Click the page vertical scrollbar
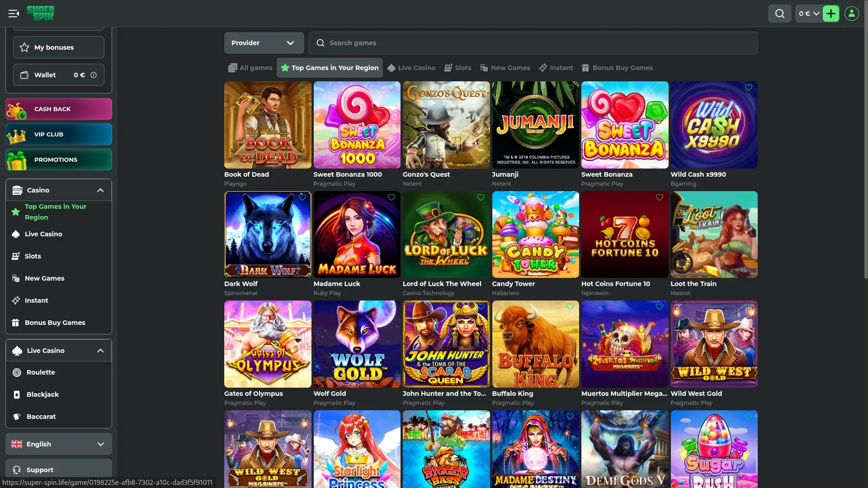This screenshot has width=868, height=488. point(865,154)
